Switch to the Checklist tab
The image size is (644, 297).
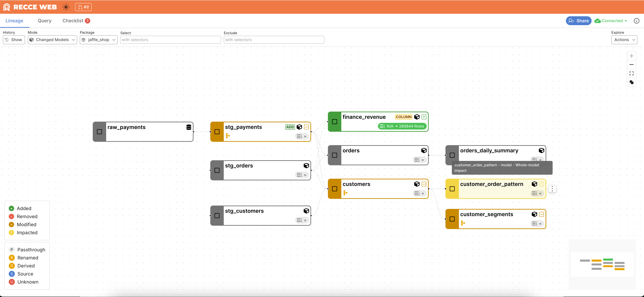pyautogui.click(x=76, y=21)
